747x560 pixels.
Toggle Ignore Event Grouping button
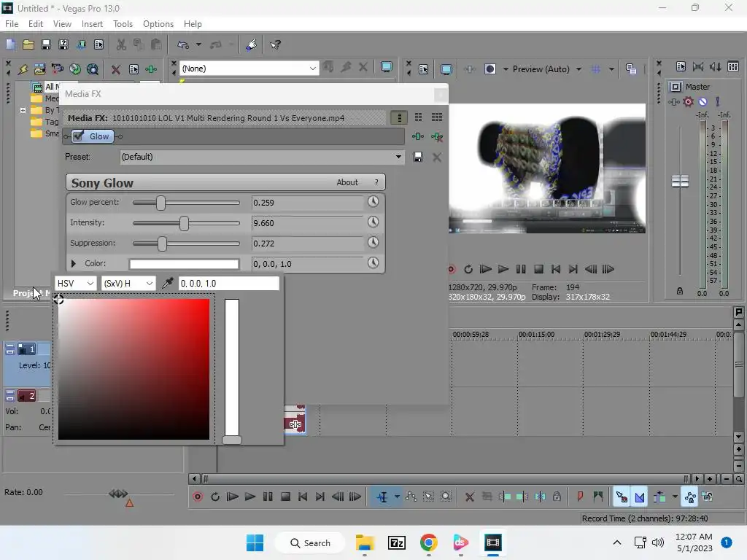pyautogui.click(x=708, y=497)
